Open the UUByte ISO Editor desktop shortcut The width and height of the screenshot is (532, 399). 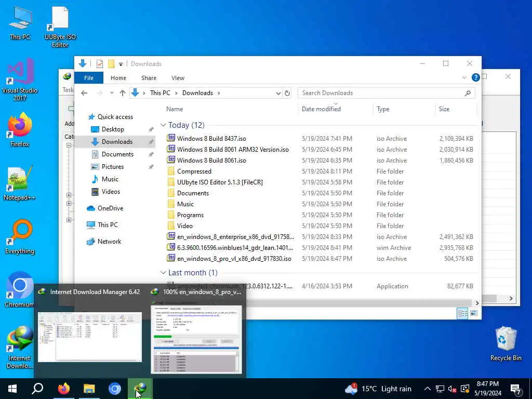pyautogui.click(x=60, y=27)
